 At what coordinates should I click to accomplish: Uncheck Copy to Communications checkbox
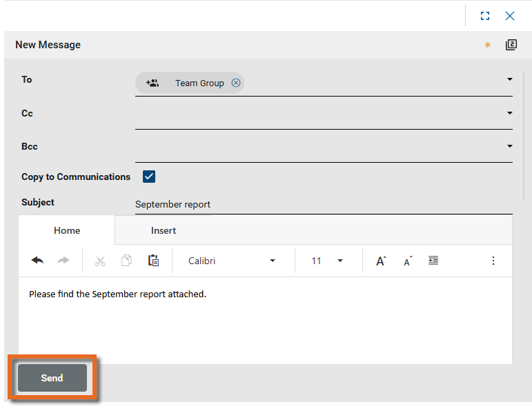[149, 177]
